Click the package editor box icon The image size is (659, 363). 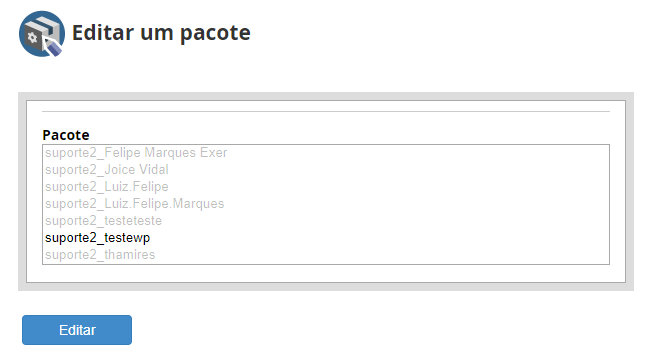coord(42,34)
